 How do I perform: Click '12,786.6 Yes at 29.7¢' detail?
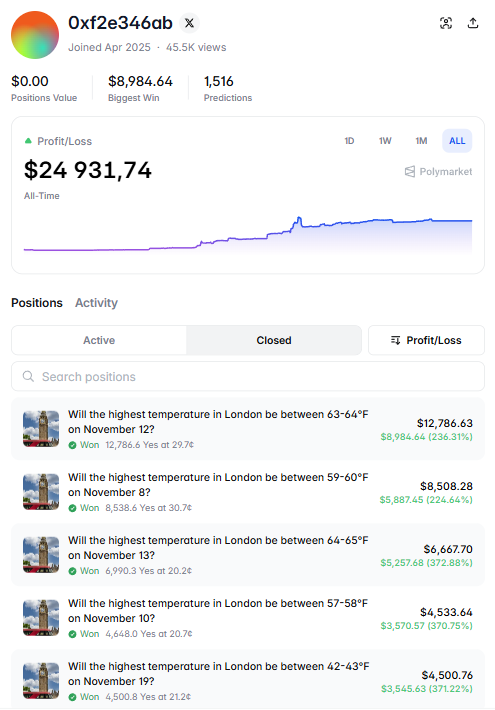click(149, 445)
